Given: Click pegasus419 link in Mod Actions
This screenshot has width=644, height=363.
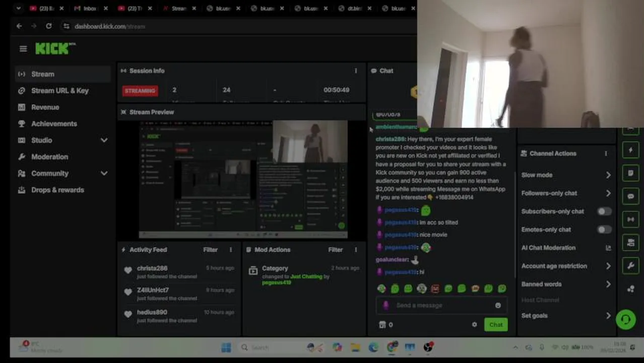Looking at the screenshot, I should pos(276,282).
